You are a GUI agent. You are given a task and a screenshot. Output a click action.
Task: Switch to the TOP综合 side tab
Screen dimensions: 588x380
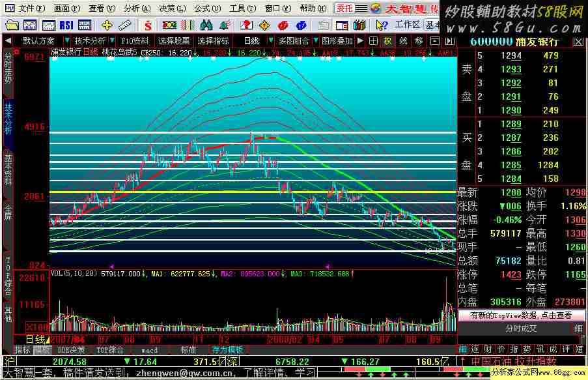(x=8, y=276)
